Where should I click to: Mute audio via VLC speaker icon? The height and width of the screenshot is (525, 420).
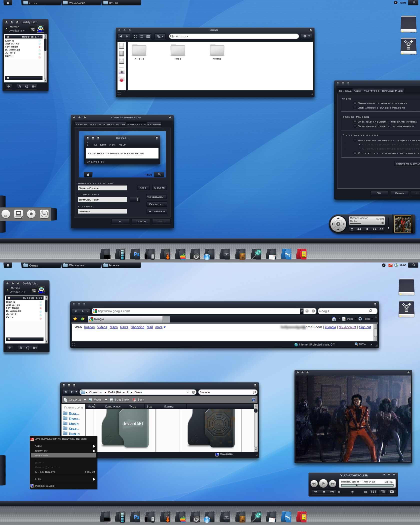click(339, 492)
